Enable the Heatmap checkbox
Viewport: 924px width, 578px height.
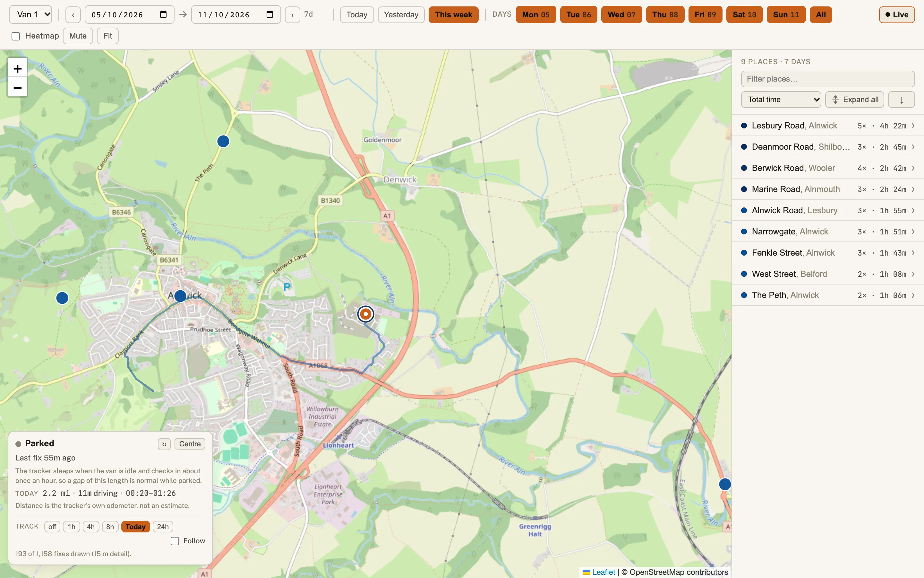[x=16, y=36]
